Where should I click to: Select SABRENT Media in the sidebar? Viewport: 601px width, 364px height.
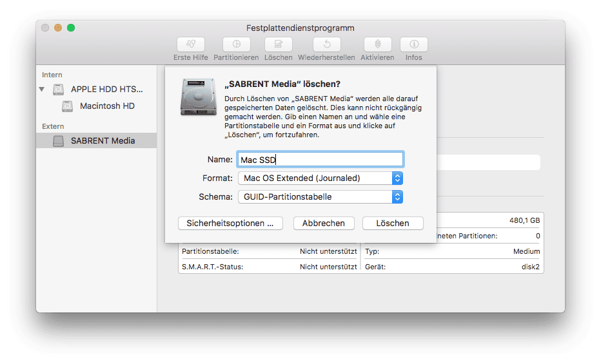103,140
